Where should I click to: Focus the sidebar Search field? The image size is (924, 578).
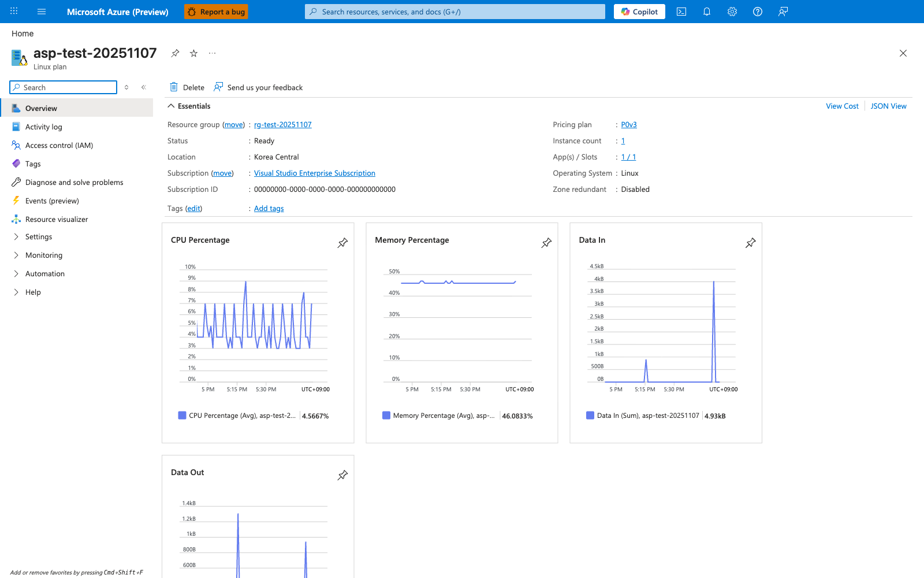pyautogui.click(x=64, y=87)
